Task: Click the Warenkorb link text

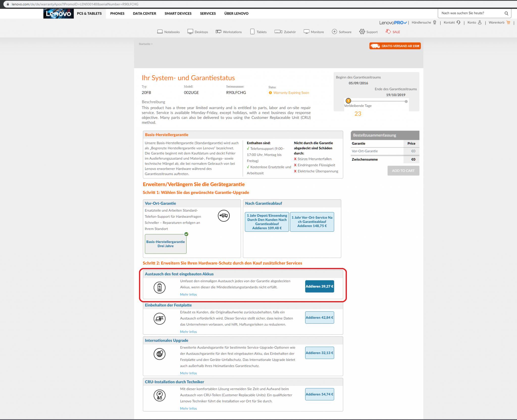Action: (x=496, y=22)
